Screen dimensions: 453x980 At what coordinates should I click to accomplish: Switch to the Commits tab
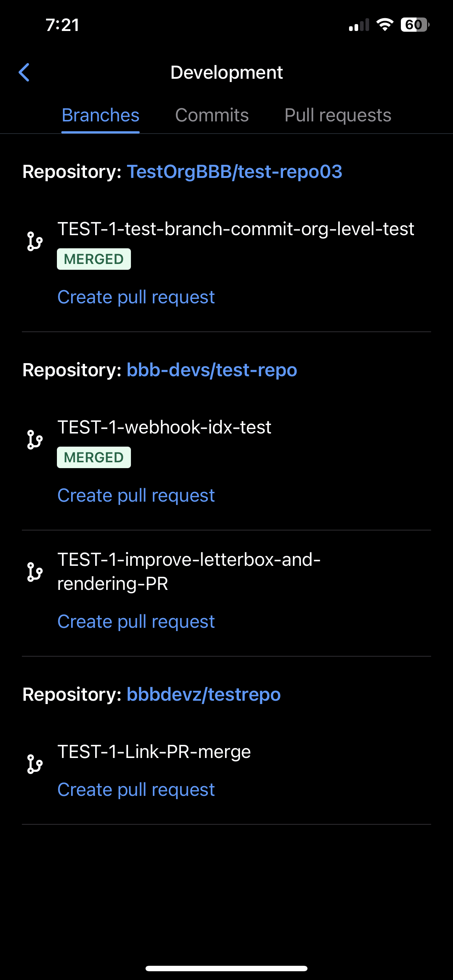[x=212, y=115]
